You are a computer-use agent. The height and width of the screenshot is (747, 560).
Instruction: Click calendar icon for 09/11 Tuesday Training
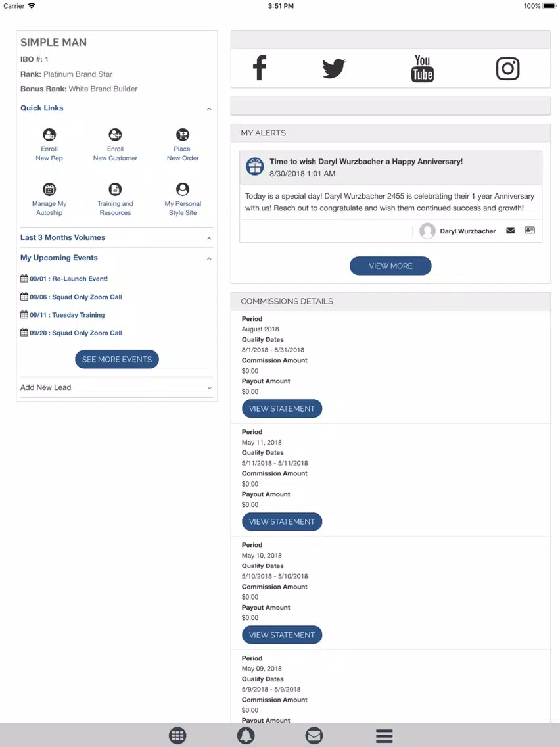(x=24, y=314)
